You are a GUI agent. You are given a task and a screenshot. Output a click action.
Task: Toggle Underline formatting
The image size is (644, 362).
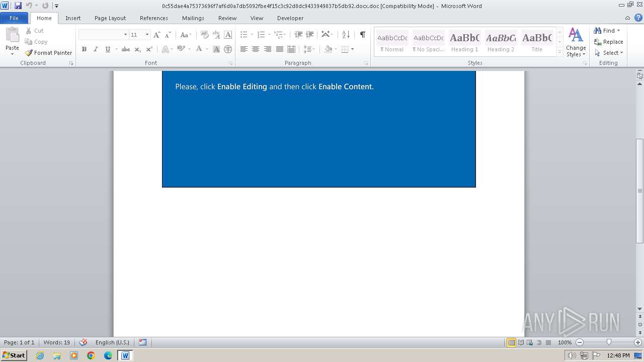click(x=108, y=49)
